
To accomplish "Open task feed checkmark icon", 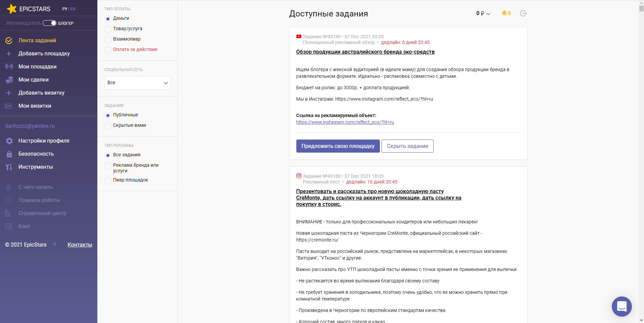I will click(x=9, y=41).
